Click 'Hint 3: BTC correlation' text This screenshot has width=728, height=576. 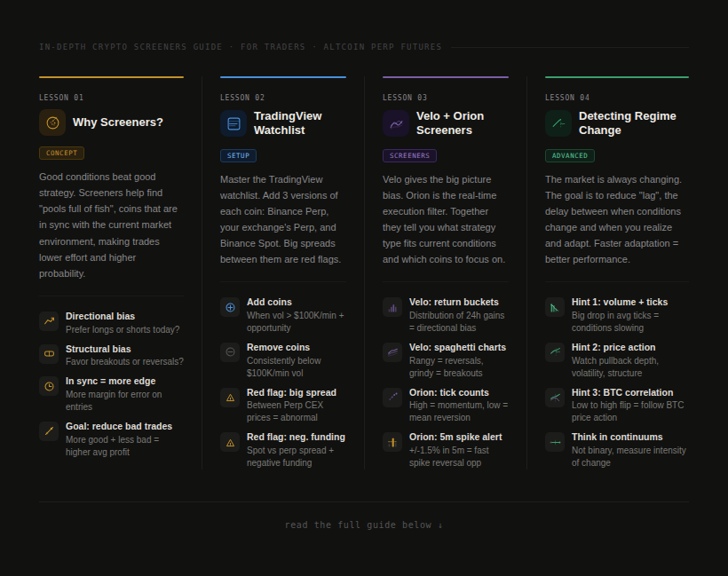click(x=622, y=392)
